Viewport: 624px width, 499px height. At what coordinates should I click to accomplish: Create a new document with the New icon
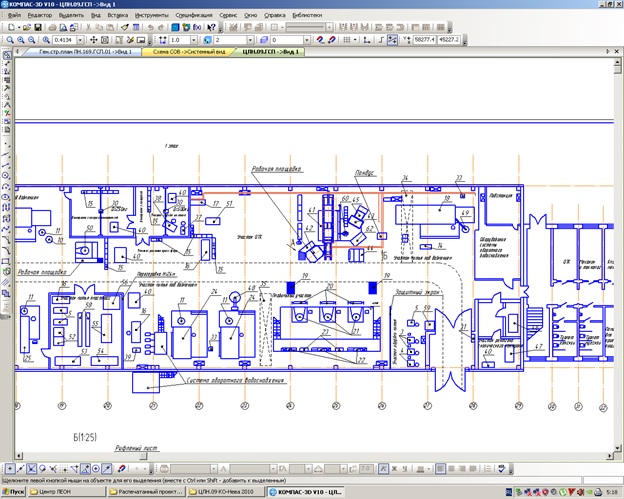[12, 27]
